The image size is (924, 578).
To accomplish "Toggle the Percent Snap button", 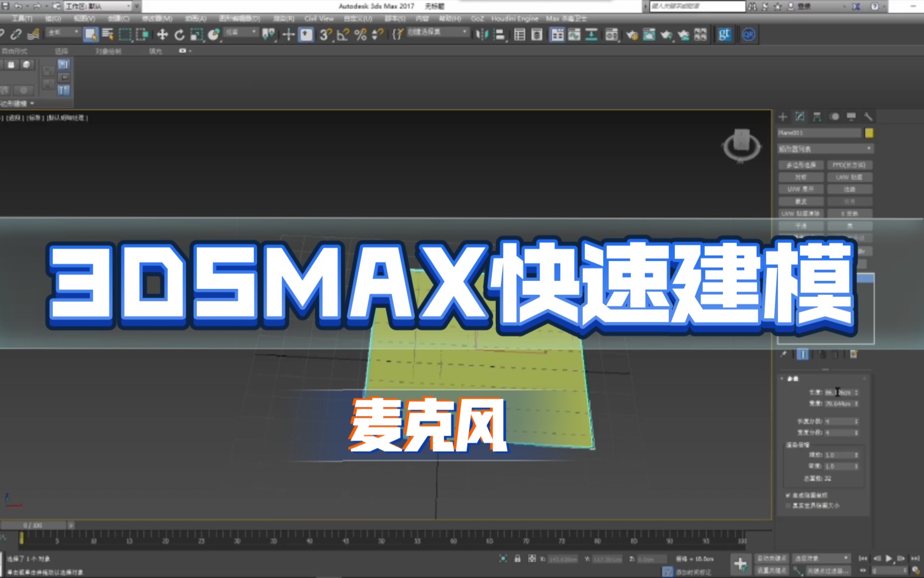I will click(360, 35).
